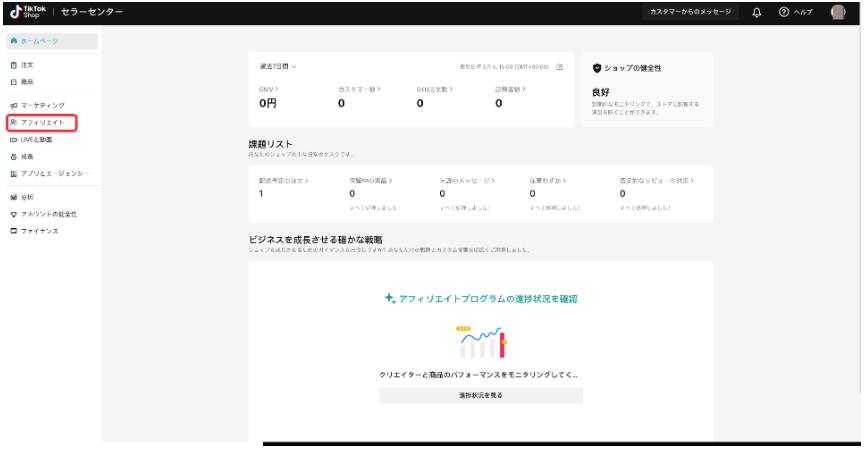
Task: Click the 進捗状況を見る button
Action: pos(480,395)
